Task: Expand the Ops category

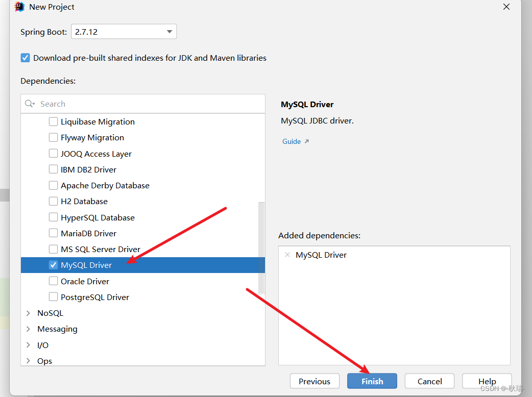Action: tap(28, 361)
